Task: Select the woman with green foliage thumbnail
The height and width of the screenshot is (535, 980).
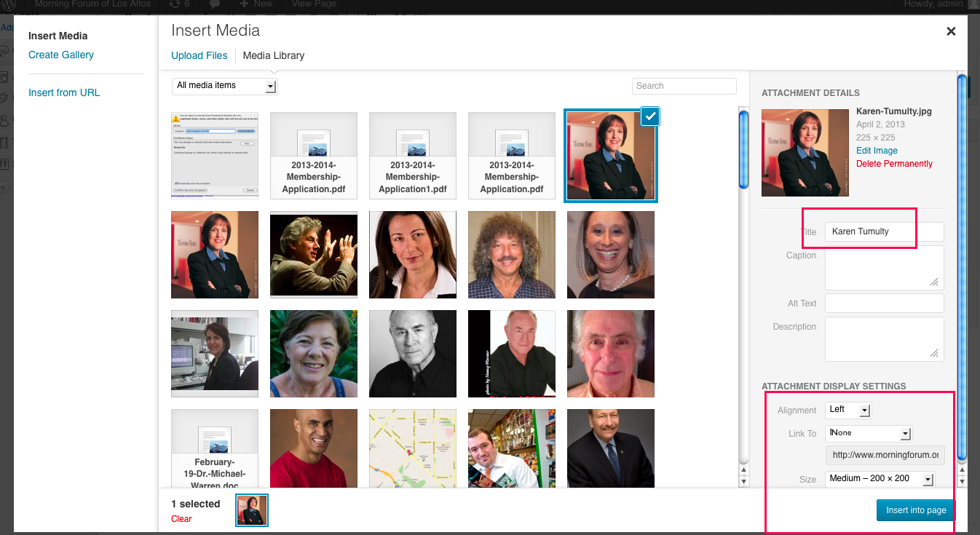Action: 314,354
